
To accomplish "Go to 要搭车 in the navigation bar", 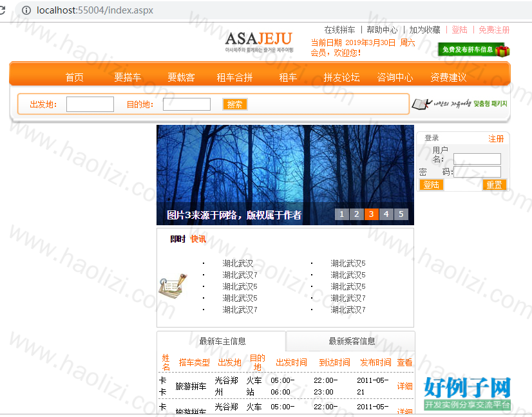I will [x=128, y=77].
